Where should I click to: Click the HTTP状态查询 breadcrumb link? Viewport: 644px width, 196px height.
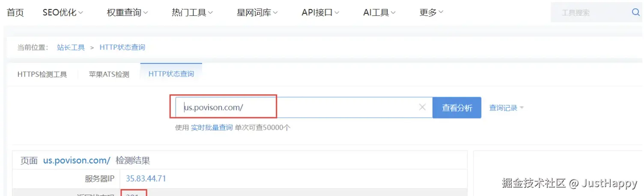[x=122, y=48]
